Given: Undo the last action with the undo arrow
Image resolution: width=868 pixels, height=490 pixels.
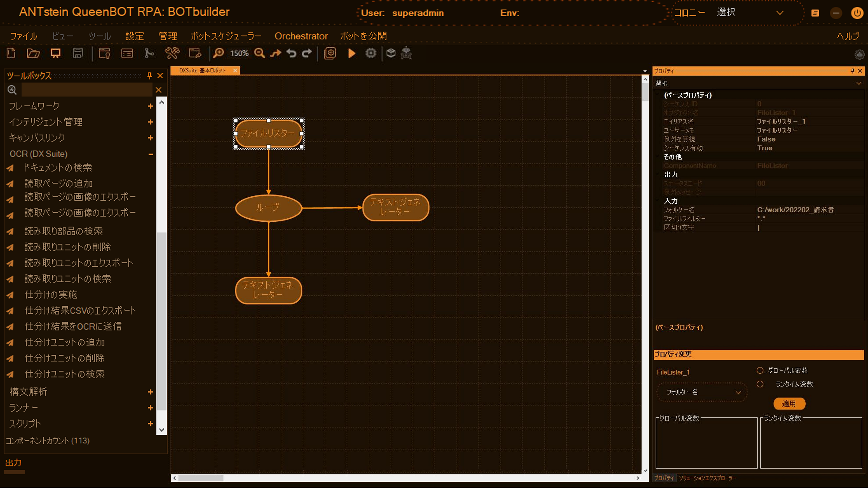Looking at the screenshot, I should [291, 53].
